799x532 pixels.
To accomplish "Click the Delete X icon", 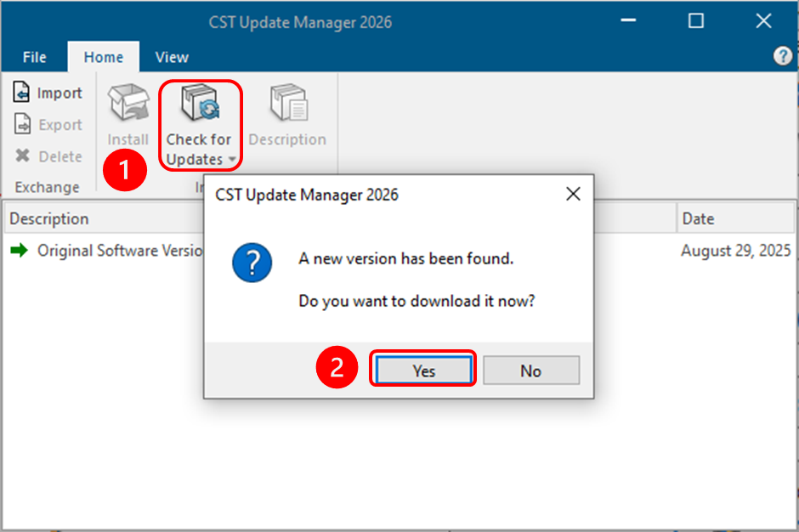I will click(x=22, y=156).
